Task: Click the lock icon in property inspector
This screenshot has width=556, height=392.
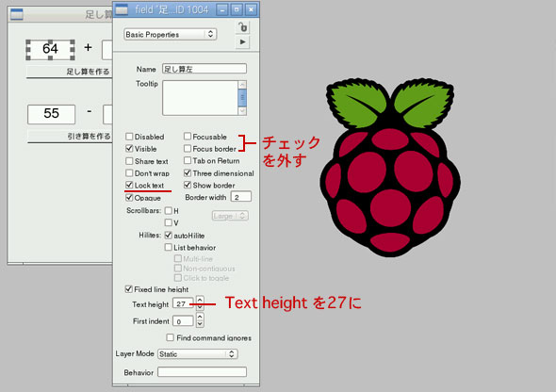Action: pyautogui.click(x=242, y=27)
